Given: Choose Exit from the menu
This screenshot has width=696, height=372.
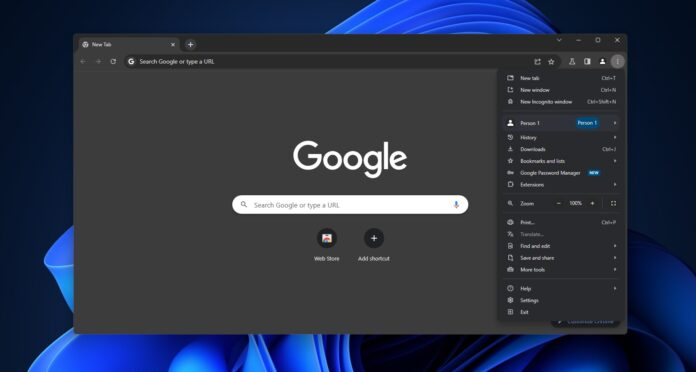Looking at the screenshot, I should point(562,312).
